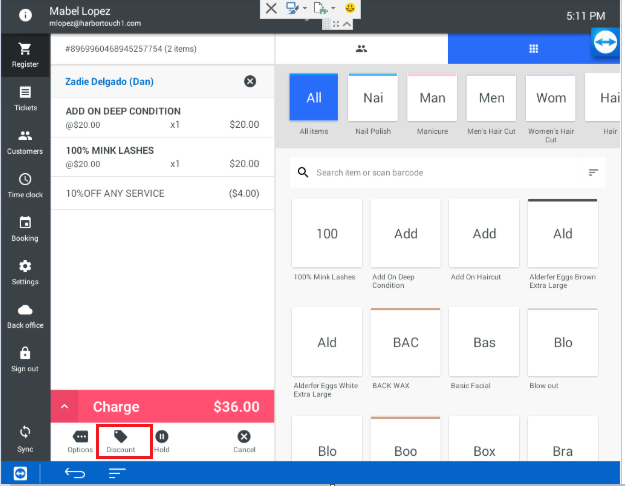This screenshot has width=625, height=486.
Task: Open the Register cart in sidebar
Action: click(x=25, y=53)
